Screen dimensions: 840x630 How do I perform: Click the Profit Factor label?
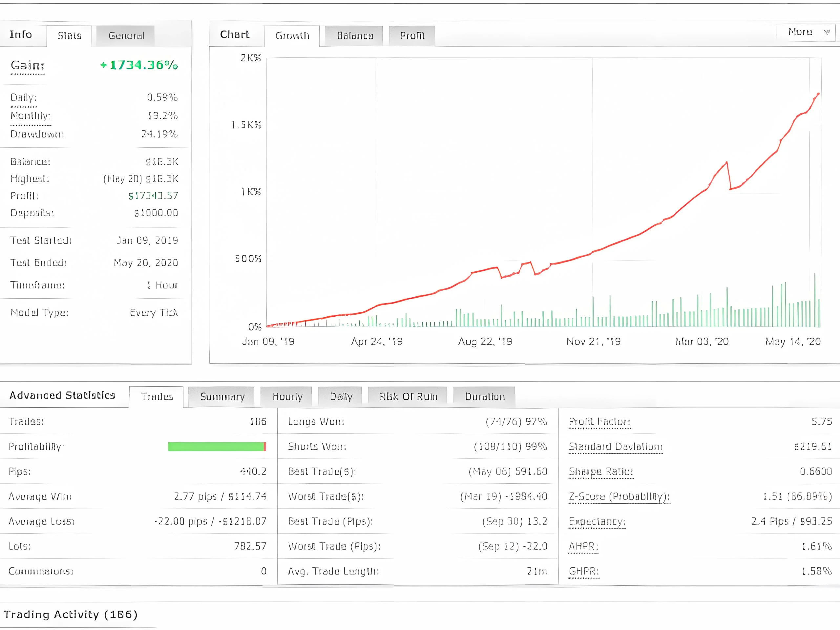click(599, 422)
